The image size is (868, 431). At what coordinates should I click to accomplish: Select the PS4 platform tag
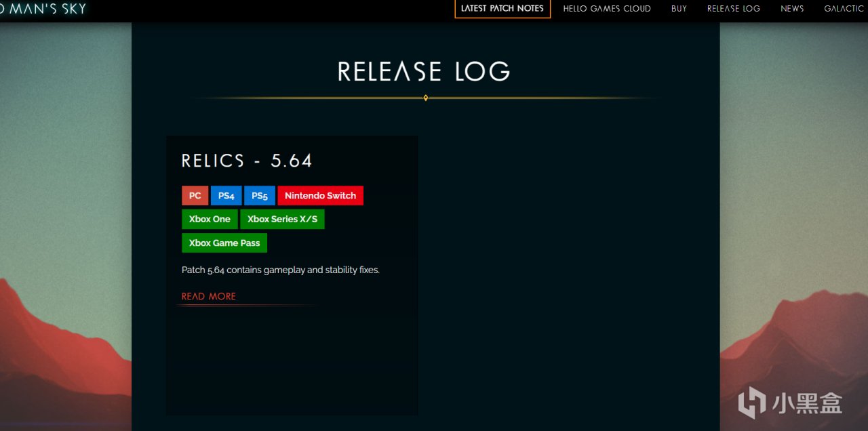click(x=226, y=196)
